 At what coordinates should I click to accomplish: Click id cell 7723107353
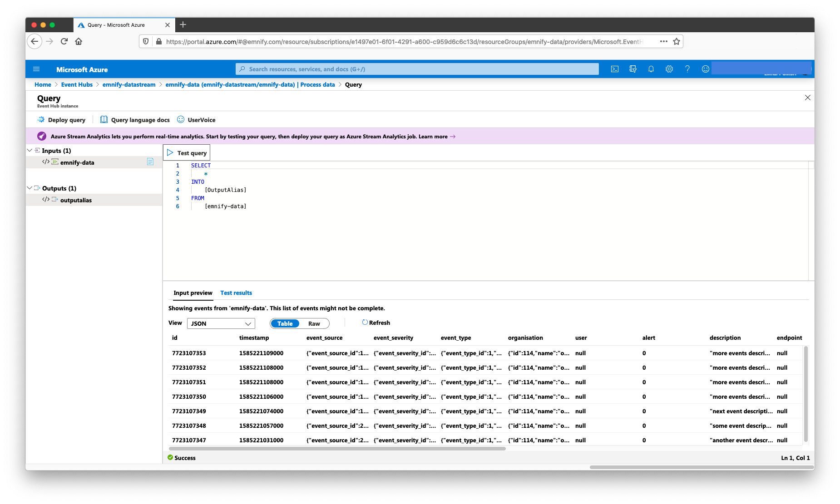189,353
